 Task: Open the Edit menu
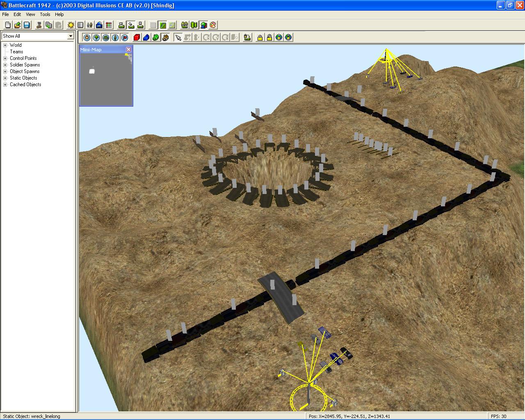(x=17, y=14)
